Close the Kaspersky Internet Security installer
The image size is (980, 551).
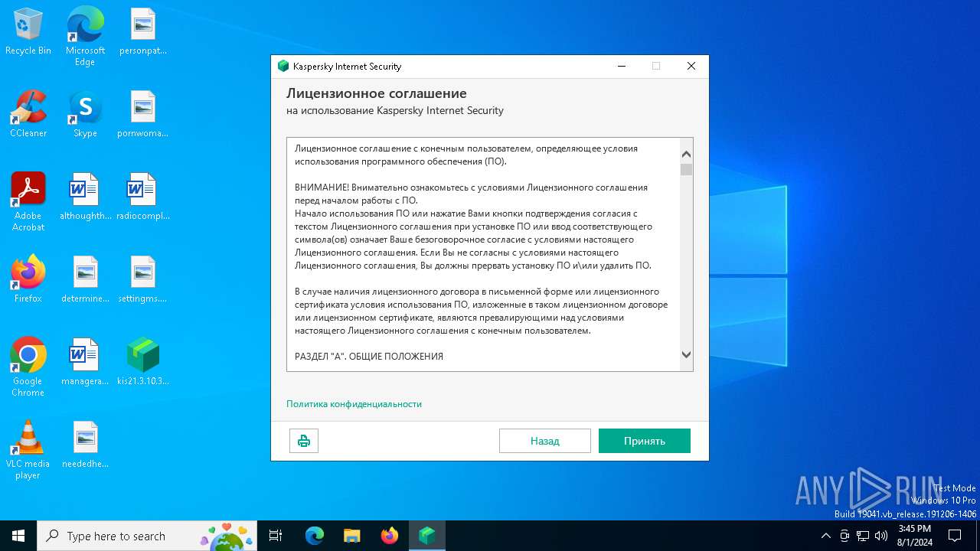(691, 67)
